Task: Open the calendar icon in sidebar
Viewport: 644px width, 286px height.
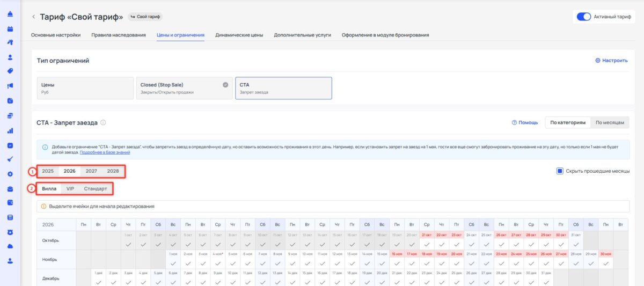Action: point(10,28)
